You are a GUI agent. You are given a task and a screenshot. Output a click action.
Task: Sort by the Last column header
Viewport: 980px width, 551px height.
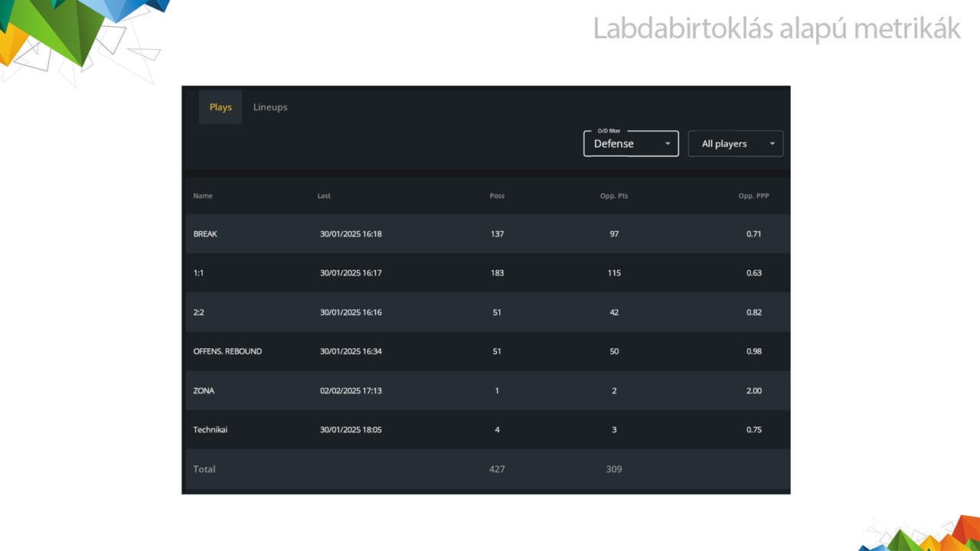click(x=324, y=196)
